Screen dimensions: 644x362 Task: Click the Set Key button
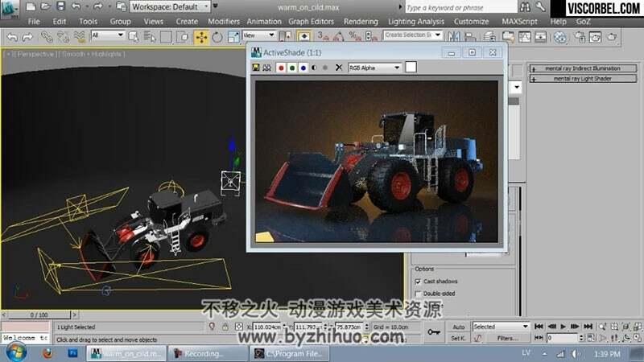click(x=458, y=338)
